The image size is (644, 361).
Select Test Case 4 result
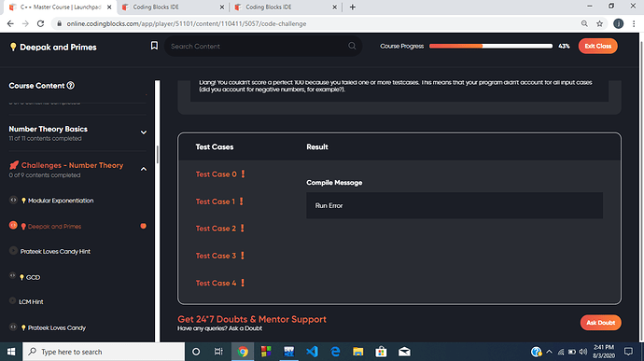[x=220, y=283]
